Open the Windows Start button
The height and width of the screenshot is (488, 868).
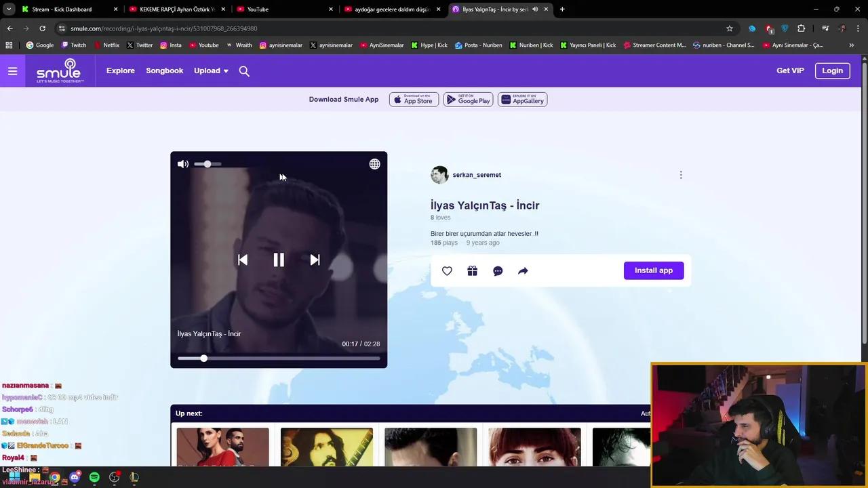click(x=14, y=477)
